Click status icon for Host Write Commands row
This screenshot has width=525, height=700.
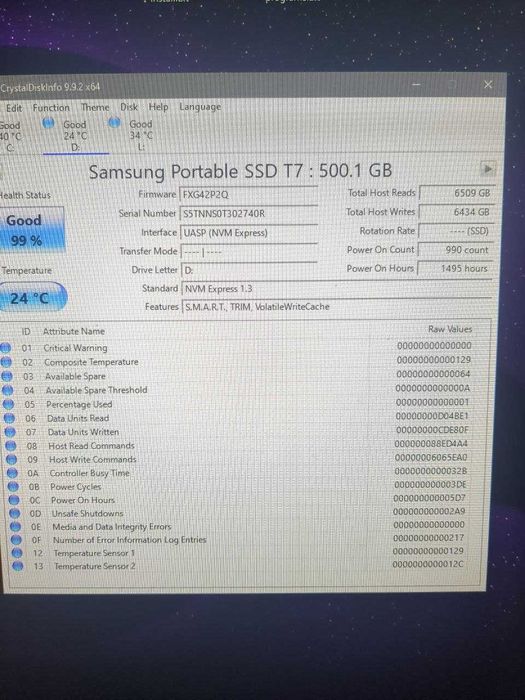click(x=12, y=459)
